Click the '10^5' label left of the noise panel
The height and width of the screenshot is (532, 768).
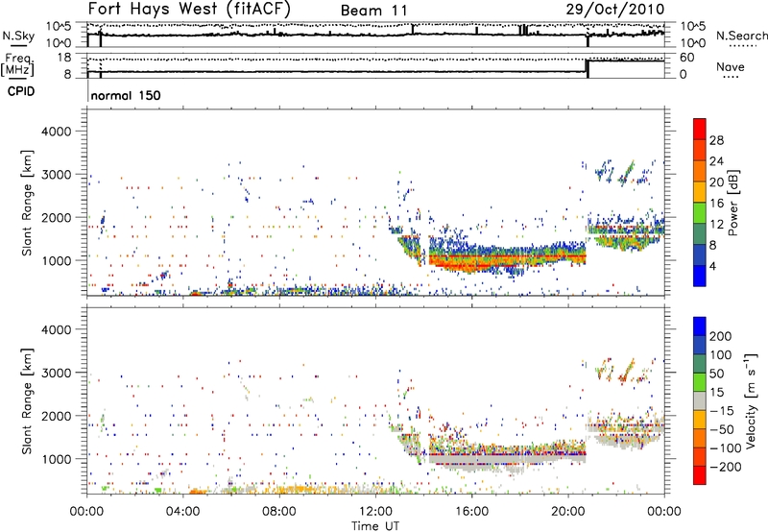pyautogui.click(x=59, y=26)
